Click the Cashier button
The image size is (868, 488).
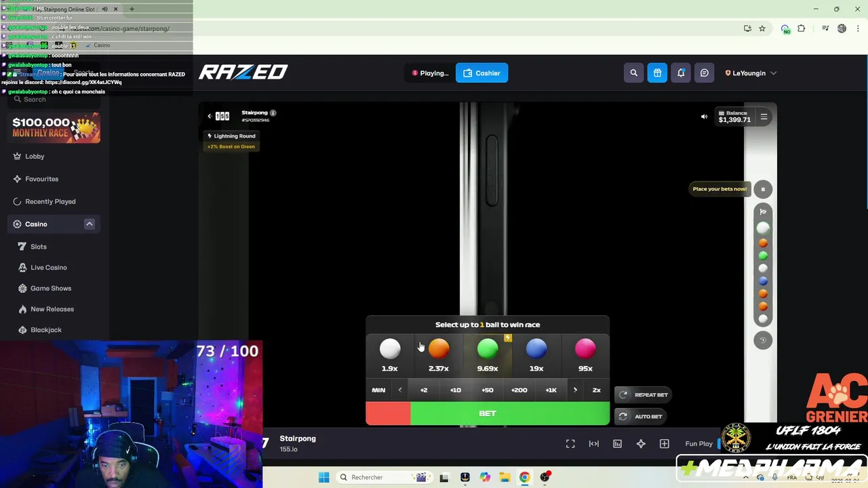click(x=481, y=73)
